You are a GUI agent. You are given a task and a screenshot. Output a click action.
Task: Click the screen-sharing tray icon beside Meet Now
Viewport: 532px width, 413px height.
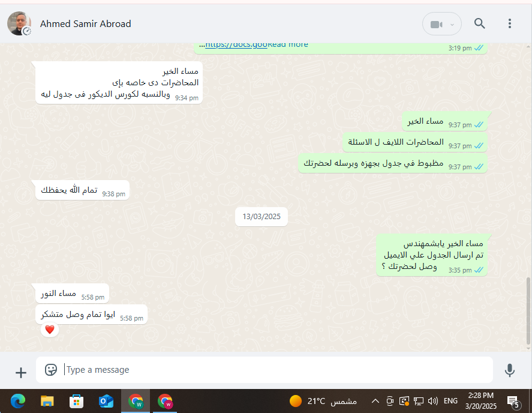pos(404,401)
